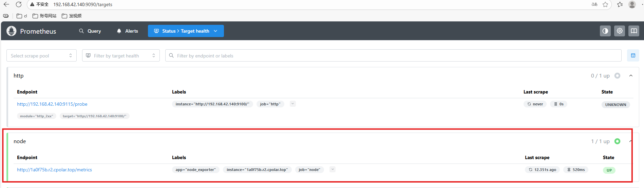Collapse the http scrape pool section

coord(631,76)
